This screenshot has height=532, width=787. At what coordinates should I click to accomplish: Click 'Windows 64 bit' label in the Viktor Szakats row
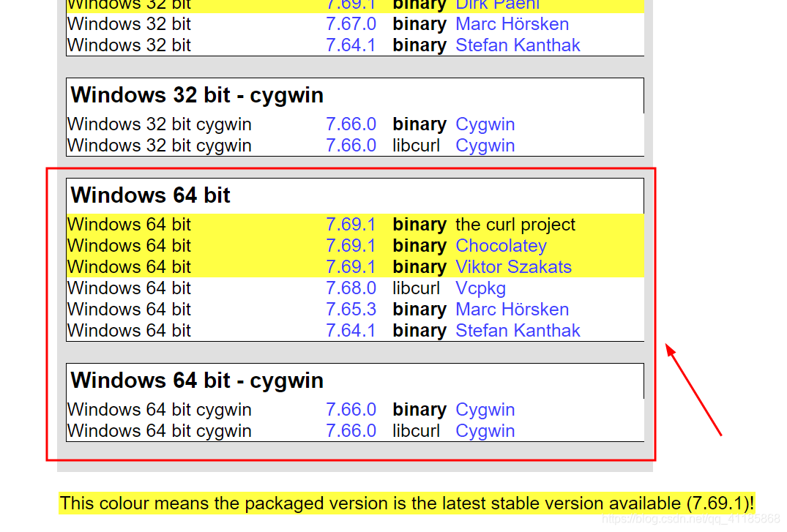coord(129,266)
